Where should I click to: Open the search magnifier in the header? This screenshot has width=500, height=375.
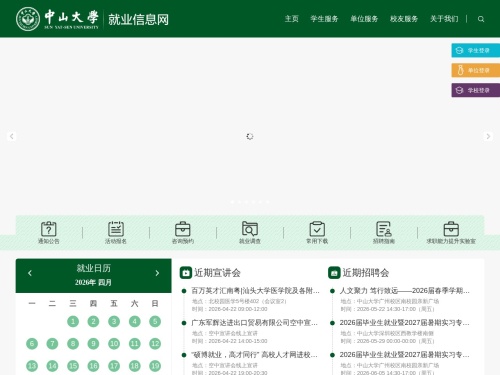tap(481, 19)
